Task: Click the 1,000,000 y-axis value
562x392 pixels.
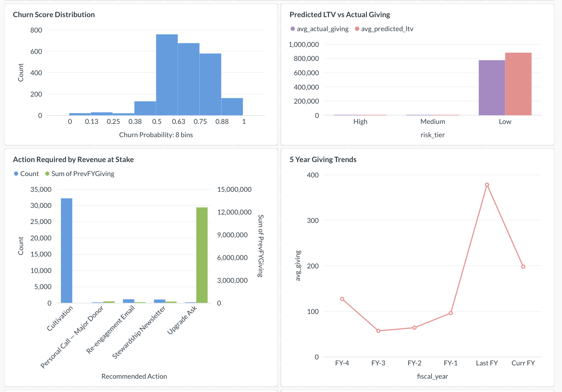Action: tap(304, 44)
